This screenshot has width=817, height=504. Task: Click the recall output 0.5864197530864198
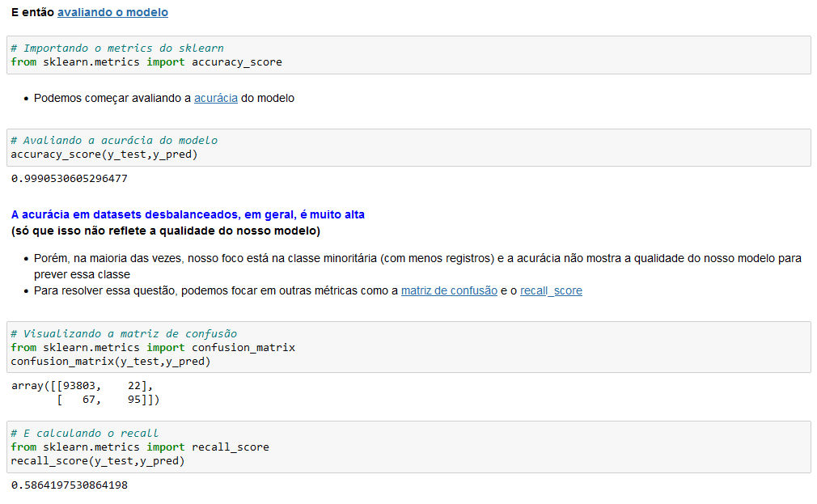click(70, 485)
